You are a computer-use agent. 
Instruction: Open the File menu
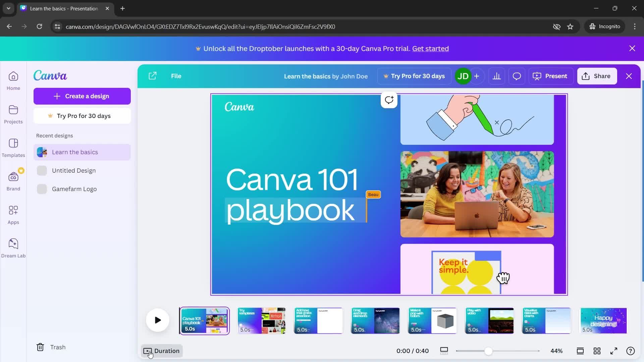point(176,76)
